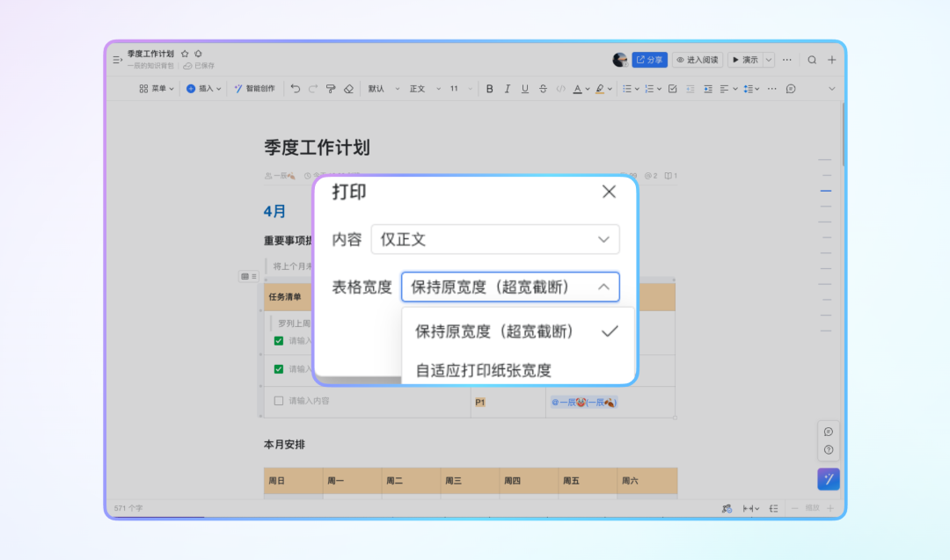
Task: Enter reading mode via 进入阅读
Action: coord(698,60)
